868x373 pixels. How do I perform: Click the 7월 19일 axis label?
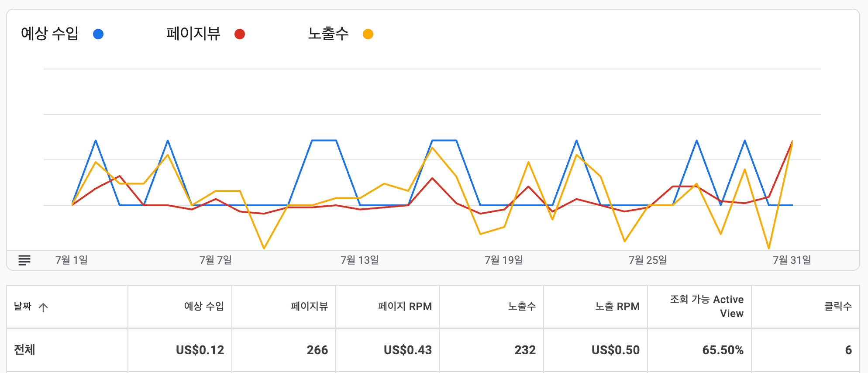(x=504, y=260)
